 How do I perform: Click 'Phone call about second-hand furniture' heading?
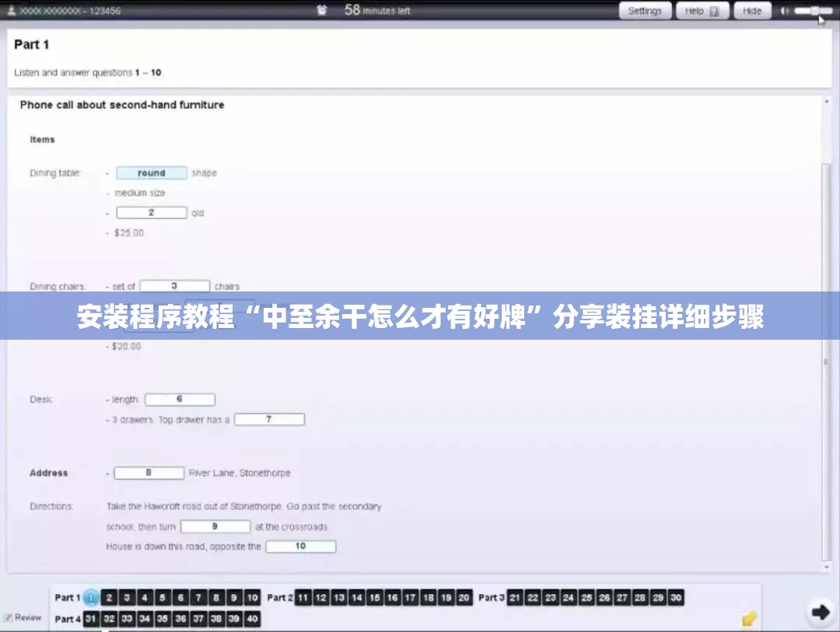click(x=122, y=105)
